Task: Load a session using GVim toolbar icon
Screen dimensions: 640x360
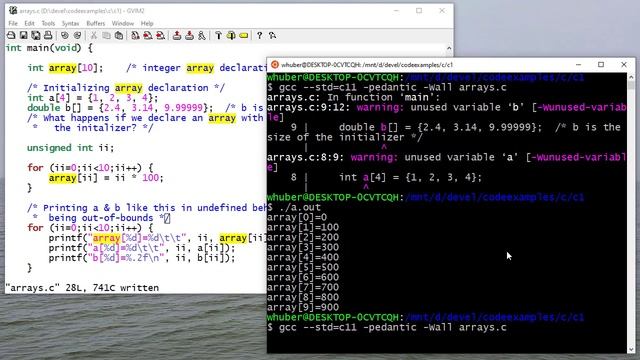Action: pyautogui.click(x=177, y=36)
